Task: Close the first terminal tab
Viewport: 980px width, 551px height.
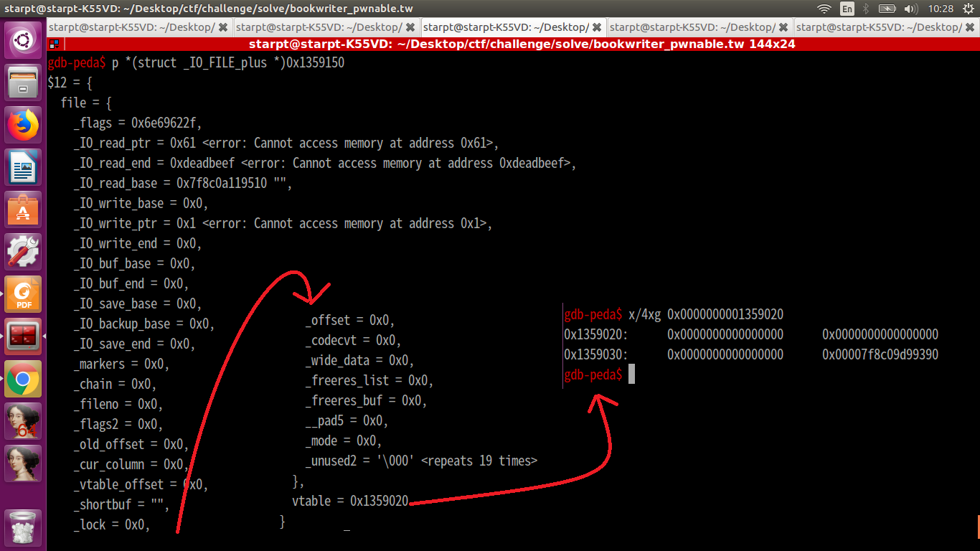Action: coord(222,27)
